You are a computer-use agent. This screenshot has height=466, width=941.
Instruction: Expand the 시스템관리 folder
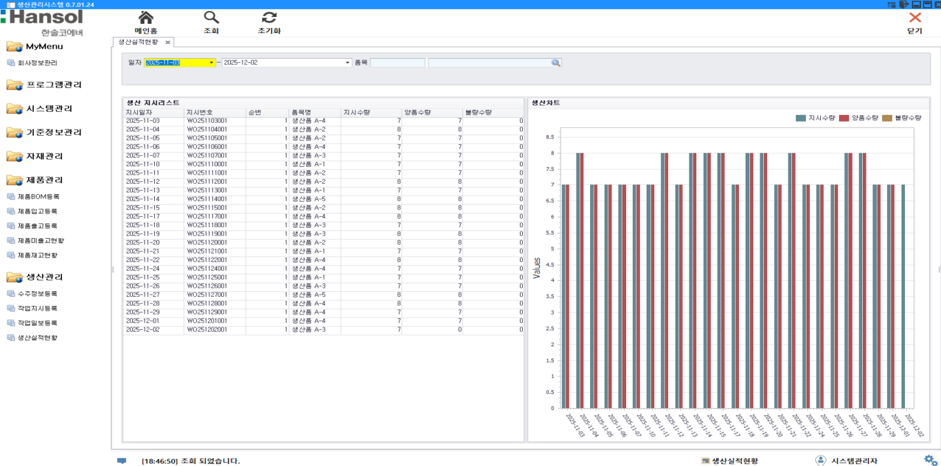click(15, 109)
